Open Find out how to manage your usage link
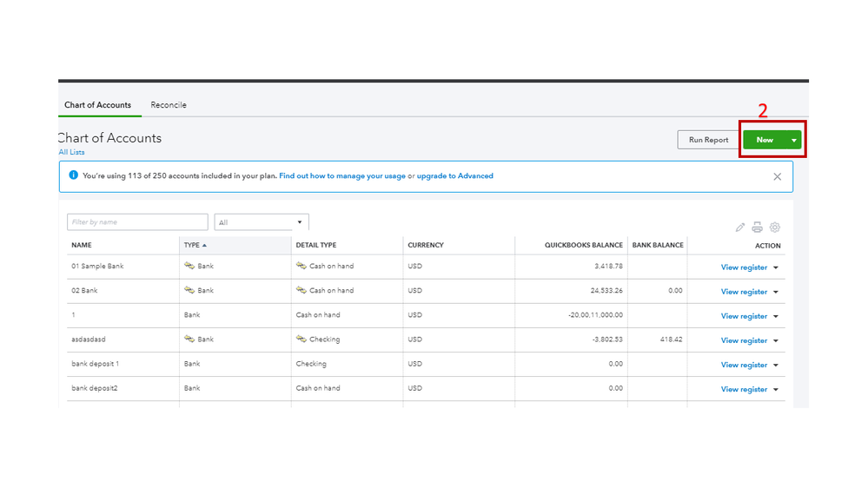Image resolution: width=868 pixels, height=488 pixels. [342, 176]
